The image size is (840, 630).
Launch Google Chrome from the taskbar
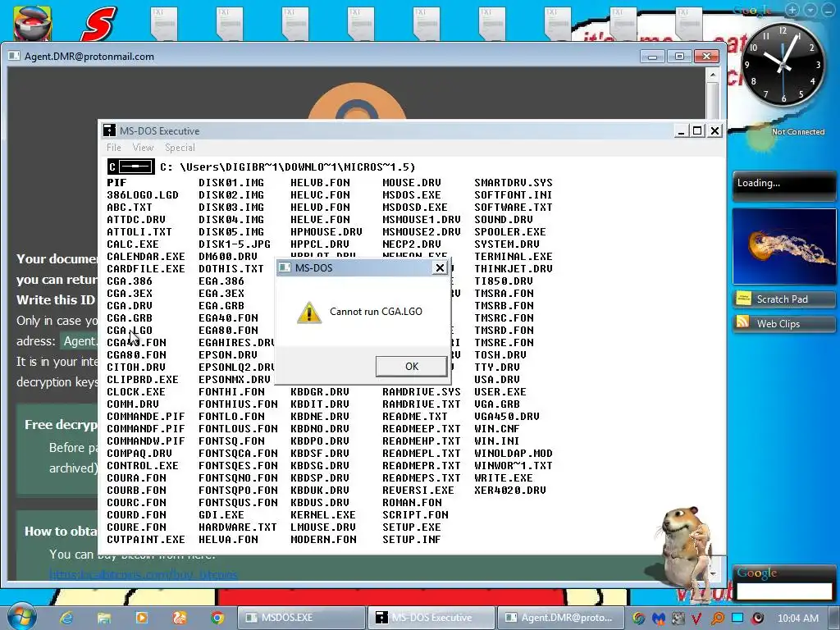point(217,618)
